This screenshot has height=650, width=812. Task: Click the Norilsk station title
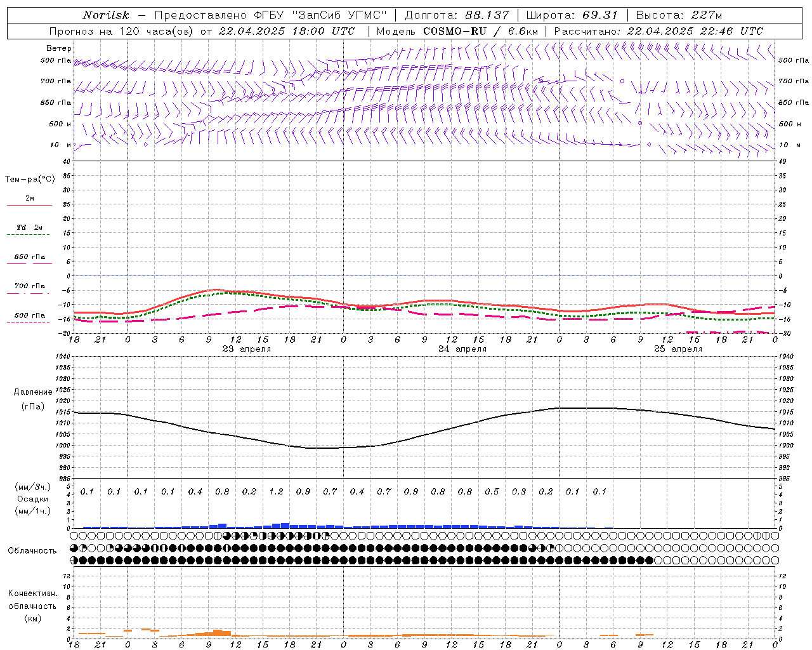[x=106, y=15]
